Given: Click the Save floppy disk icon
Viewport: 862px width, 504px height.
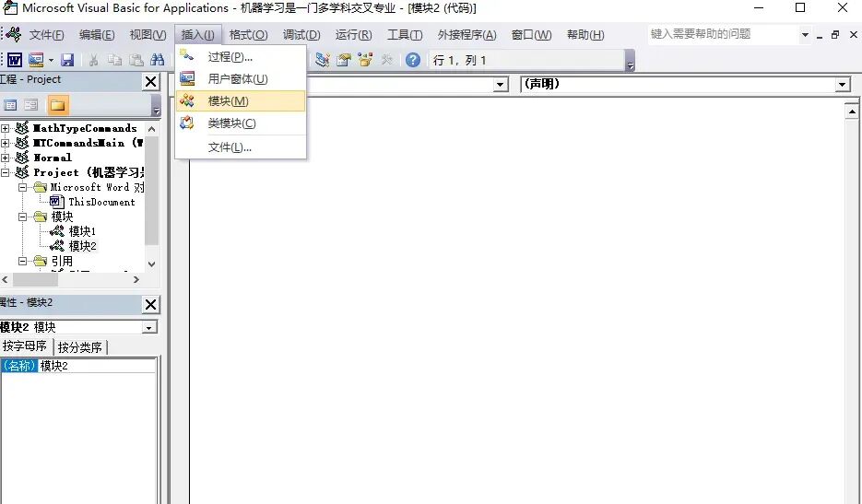Looking at the screenshot, I should (x=67, y=60).
